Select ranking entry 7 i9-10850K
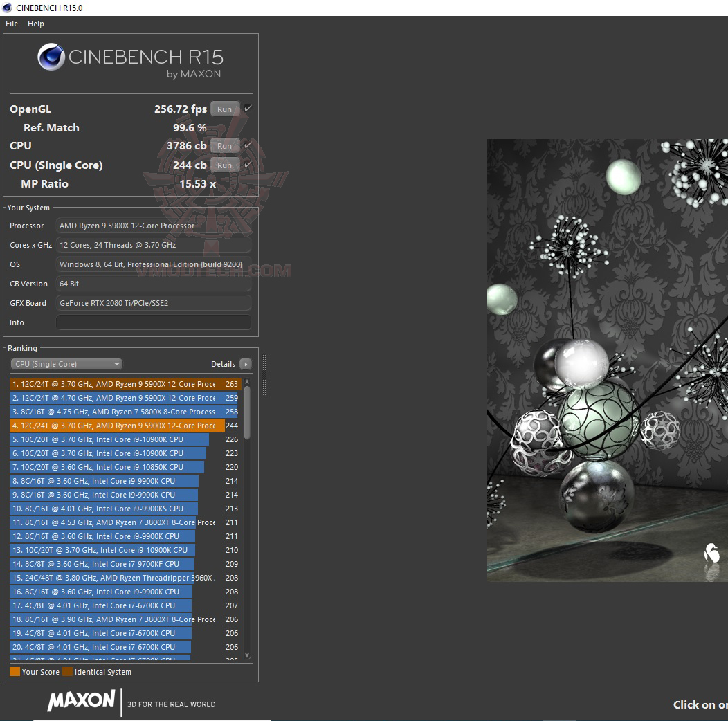Viewport: 728px width, 721px height. click(125, 467)
